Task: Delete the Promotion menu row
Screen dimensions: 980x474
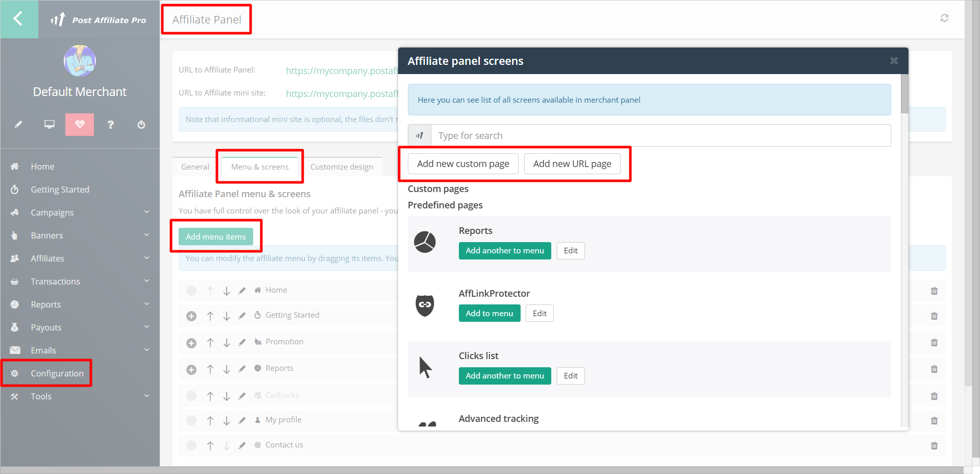Action: [934, 342]
